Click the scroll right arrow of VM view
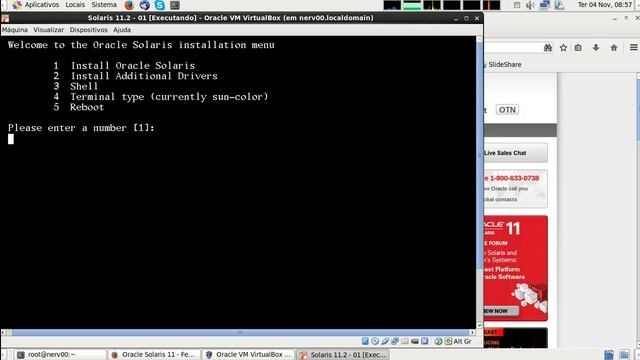 click(x=472, y=333)
